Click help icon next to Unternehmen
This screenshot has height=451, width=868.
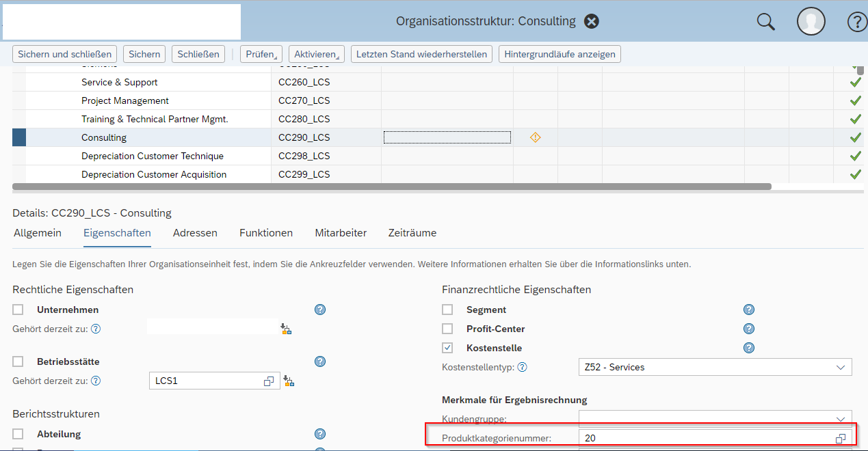tap(320, 310)
